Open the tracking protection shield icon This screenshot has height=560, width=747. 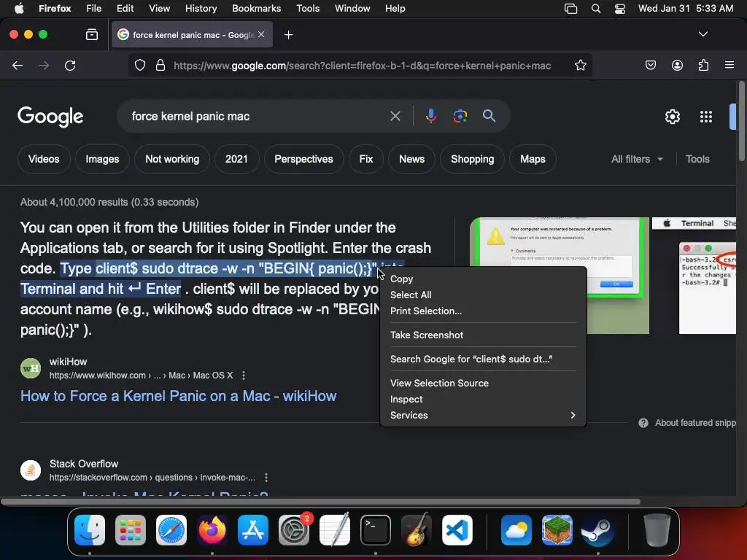click(x=139, y=65)
